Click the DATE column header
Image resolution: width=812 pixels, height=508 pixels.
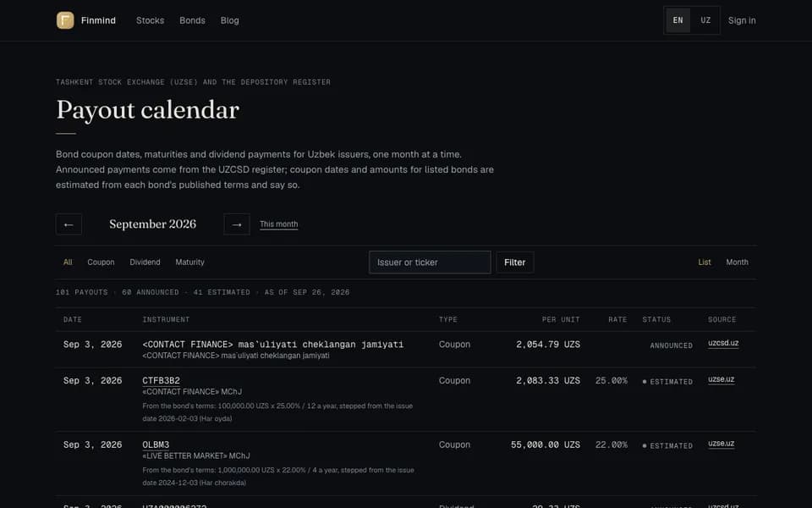(73, 319)
